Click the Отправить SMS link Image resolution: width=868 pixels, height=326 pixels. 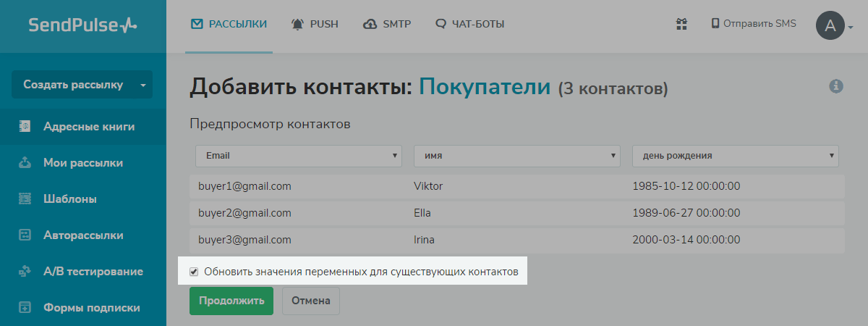(754, 23)
